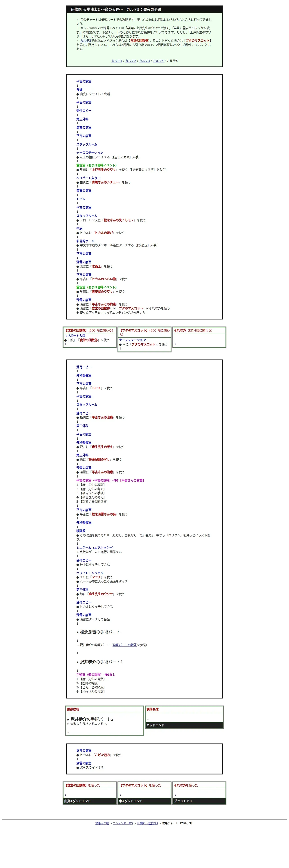The image size is (289, 868).
Task: Open 研修医 天堂独太2 footer breadcrumb link
Action: [147, 823]
